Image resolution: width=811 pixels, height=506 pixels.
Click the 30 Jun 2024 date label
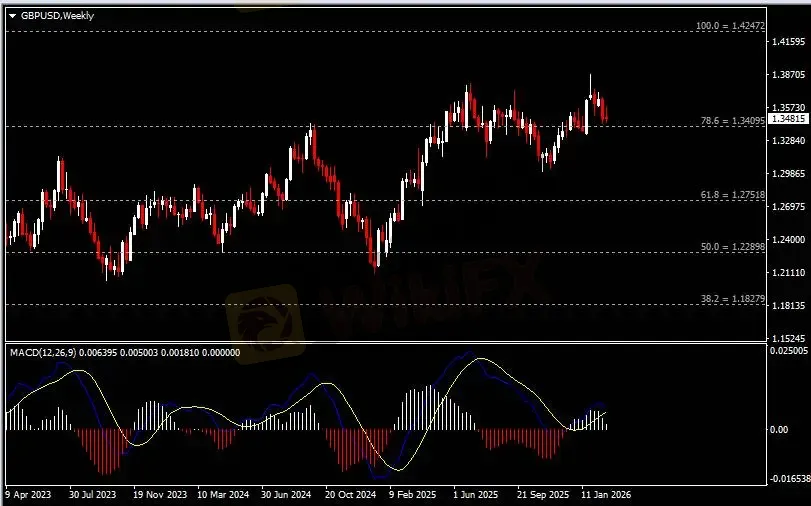click(288, 494)
